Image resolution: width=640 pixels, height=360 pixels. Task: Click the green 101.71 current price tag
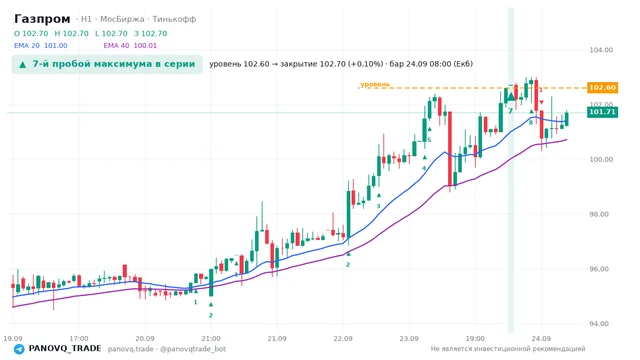pyautogui.click(x=602, y=112)
